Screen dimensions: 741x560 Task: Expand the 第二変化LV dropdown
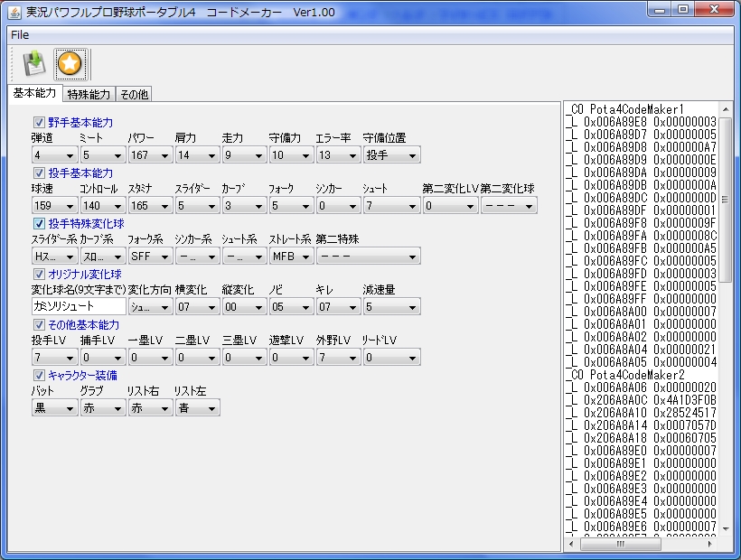pyautogui.click(x=450, y=205)
